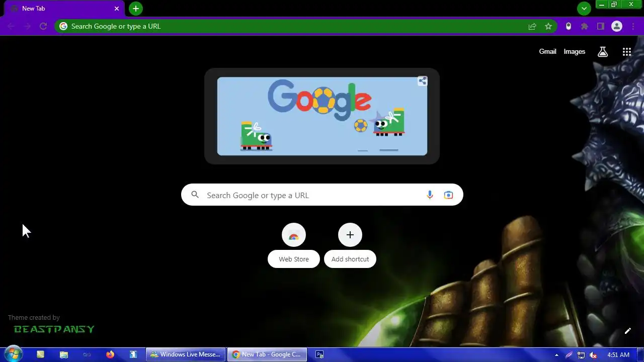This screenshot has width=644, height=362.
Task: Open File Explorer from the taskbar
Action: pyautogui.click(x=64, y=354)
